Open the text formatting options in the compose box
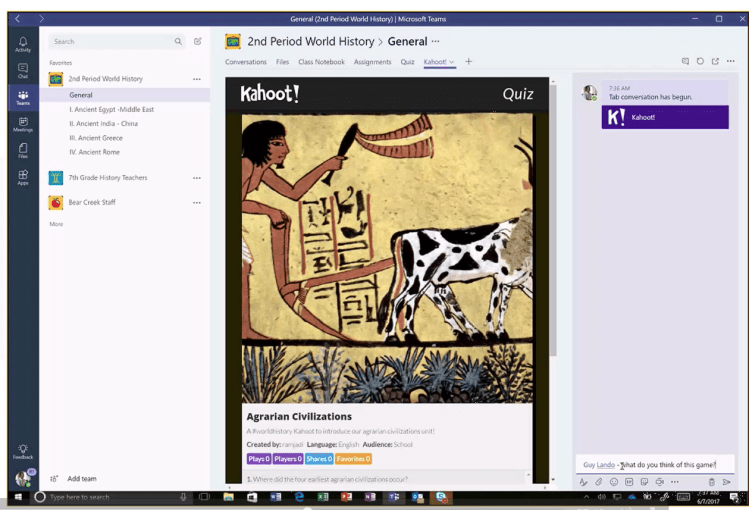 [x=584, y=482]
